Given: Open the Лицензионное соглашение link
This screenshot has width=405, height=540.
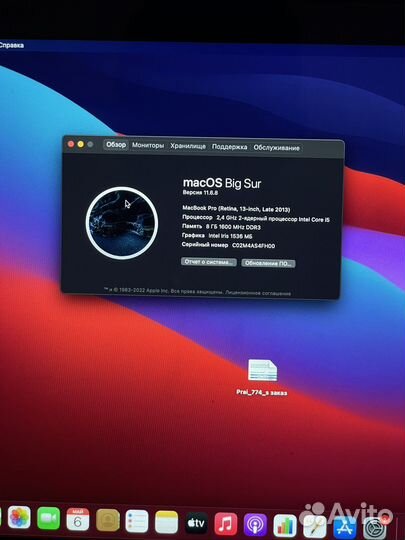Looking at the screenshot, I should coord(258,293).
